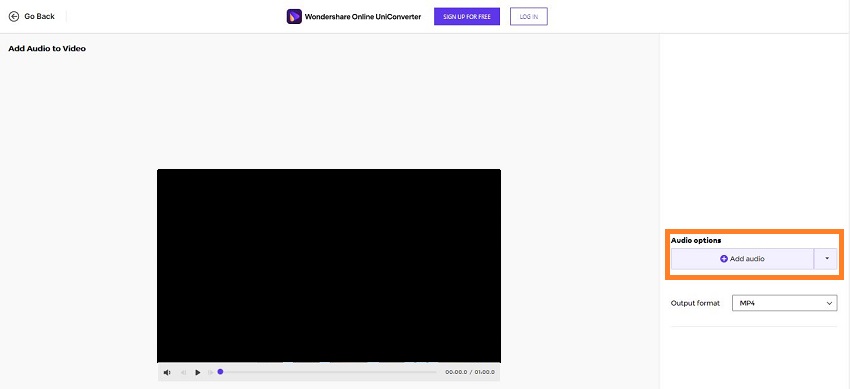Step forward one frame in the player

211,372
